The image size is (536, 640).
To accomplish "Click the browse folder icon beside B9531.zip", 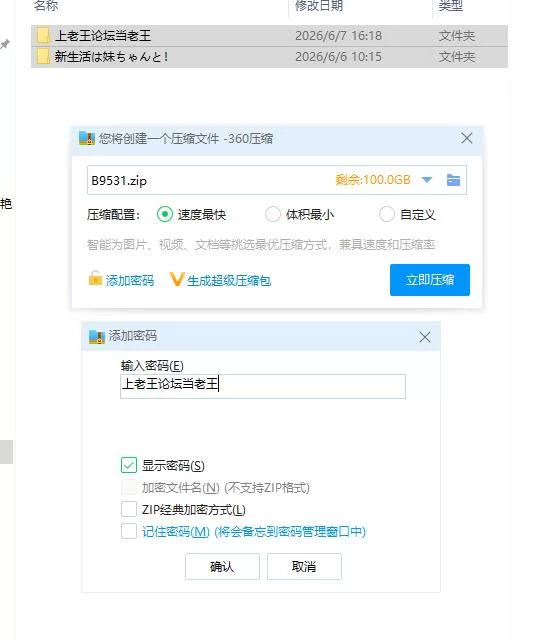I will coord(453,180).
